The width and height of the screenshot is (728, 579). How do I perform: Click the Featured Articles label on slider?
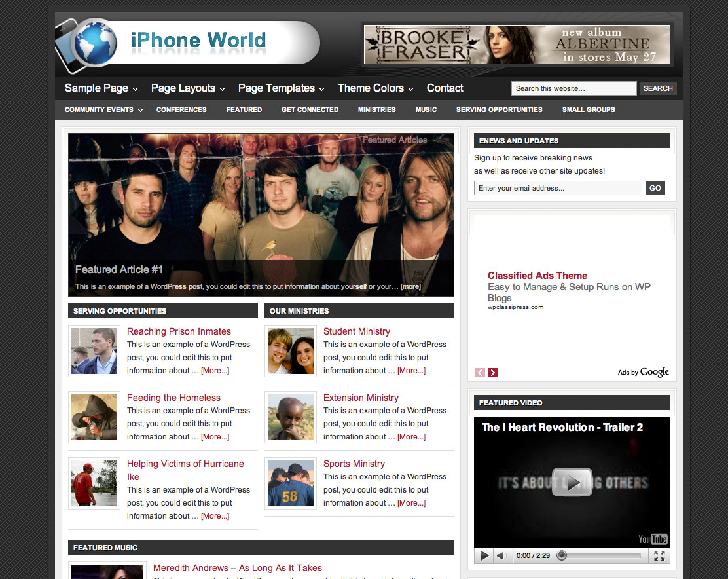395,140
